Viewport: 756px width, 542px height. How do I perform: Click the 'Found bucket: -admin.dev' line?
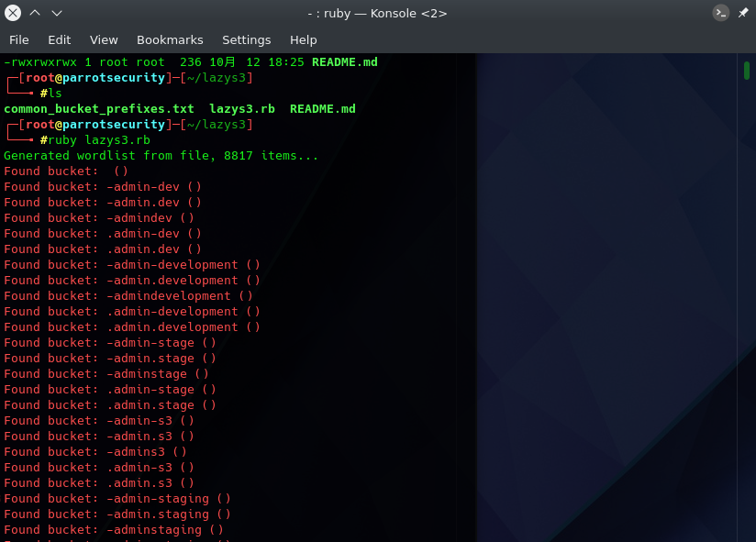click(103, 203)
